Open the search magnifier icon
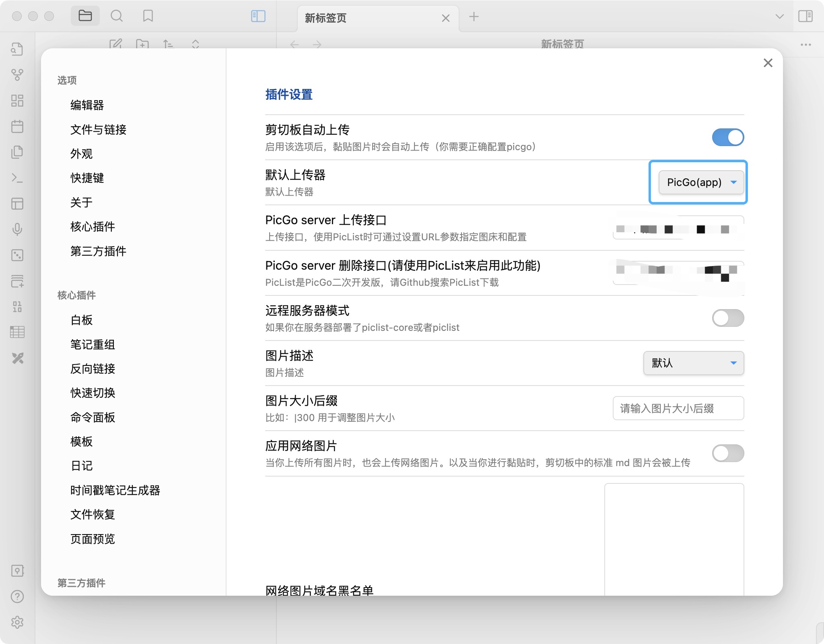 pos(117,16)
